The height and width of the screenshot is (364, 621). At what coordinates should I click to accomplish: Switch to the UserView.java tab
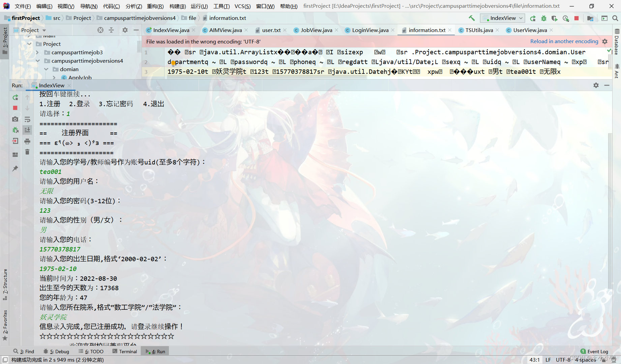click(530, 30)
